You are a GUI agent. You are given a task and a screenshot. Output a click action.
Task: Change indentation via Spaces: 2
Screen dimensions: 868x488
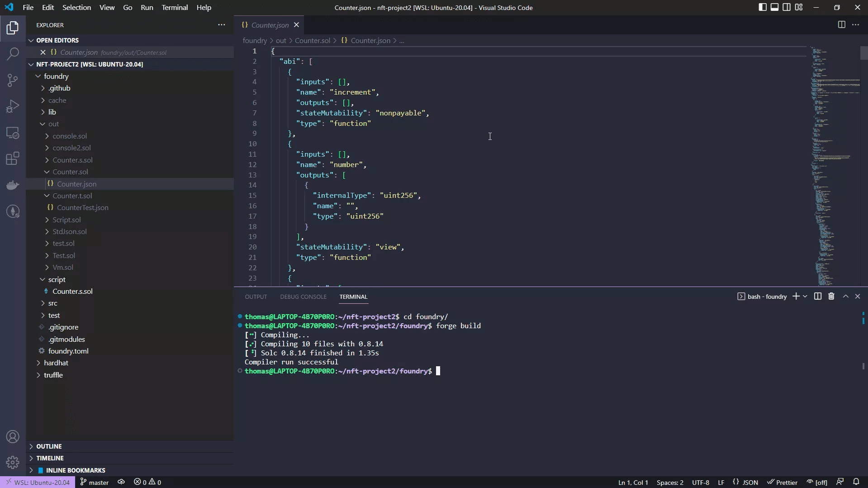(670, 482)
